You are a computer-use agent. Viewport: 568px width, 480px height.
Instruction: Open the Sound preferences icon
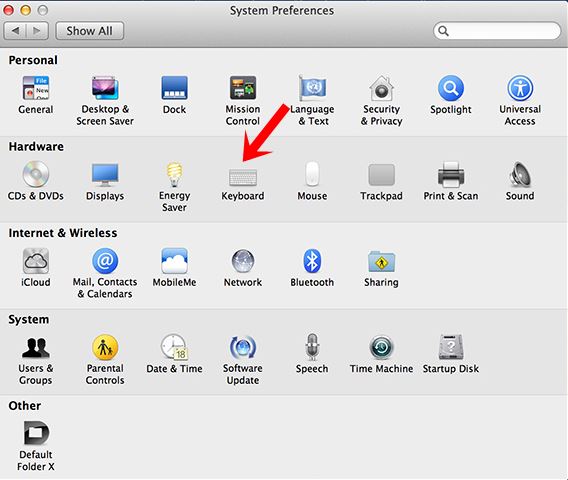[x=520, y=174]
